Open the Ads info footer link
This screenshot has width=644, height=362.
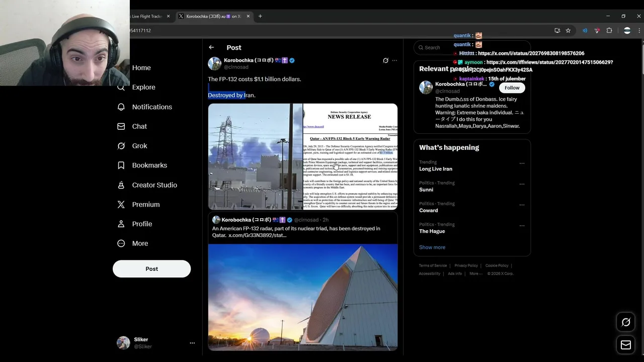click(x=455, y=274)
